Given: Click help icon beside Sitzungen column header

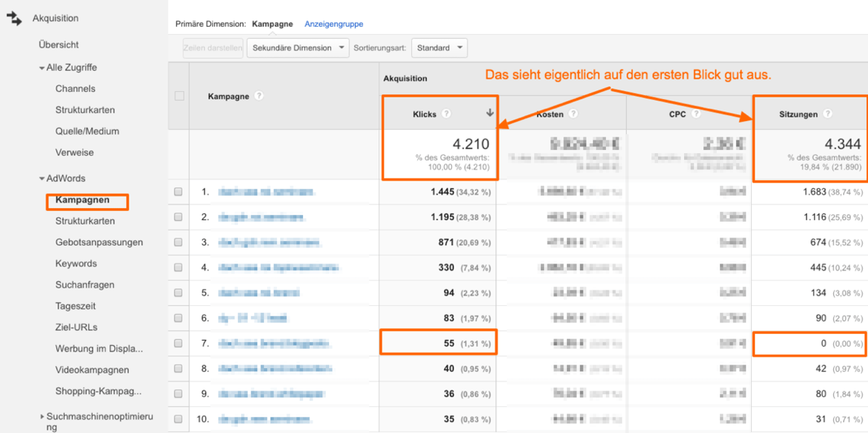Looking at the screenshot, I should tap(828, 114).
